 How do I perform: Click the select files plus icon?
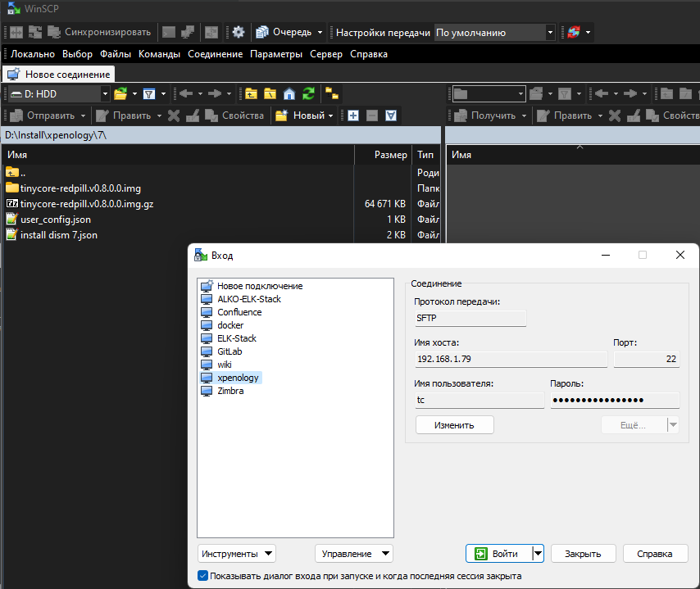coord(353,116)
